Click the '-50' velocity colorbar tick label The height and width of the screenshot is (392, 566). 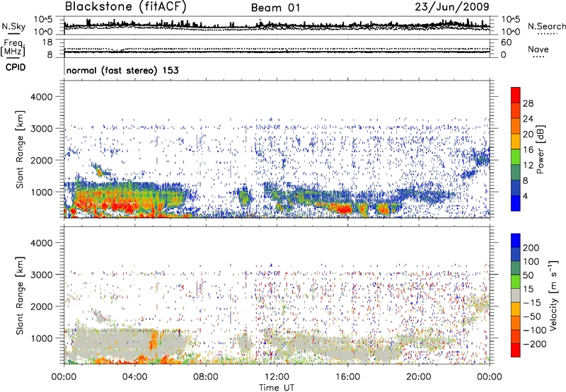532,316
